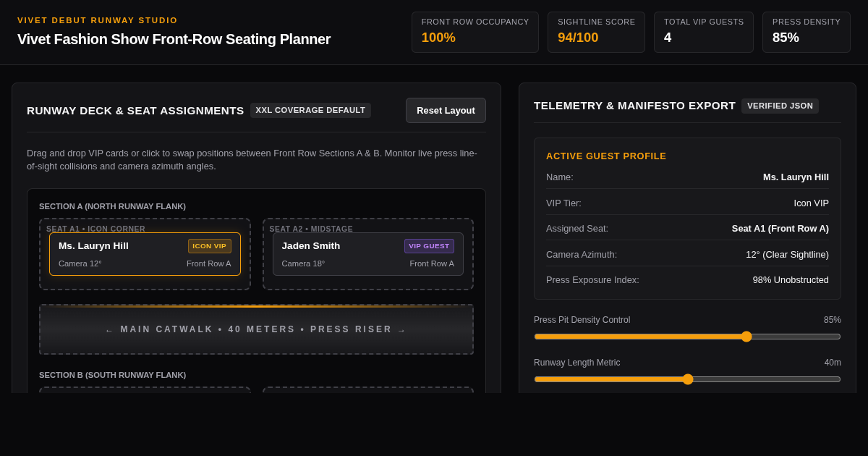Image resolution: width=868 pixels, height=456 pixels.
Task: Click the Runway Deck & Seat Assignments heading
Action: pyautogui.click(x=135, y=110)
